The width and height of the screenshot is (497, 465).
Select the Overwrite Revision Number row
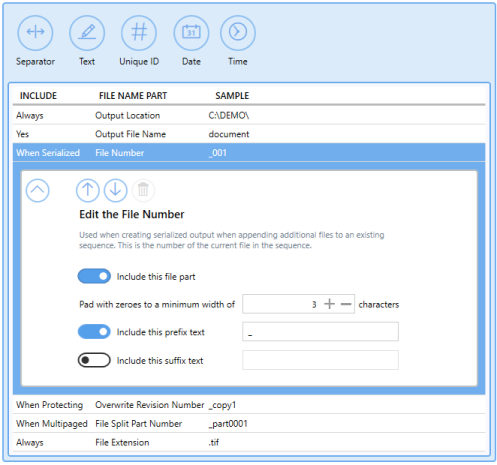pos(249,405)
